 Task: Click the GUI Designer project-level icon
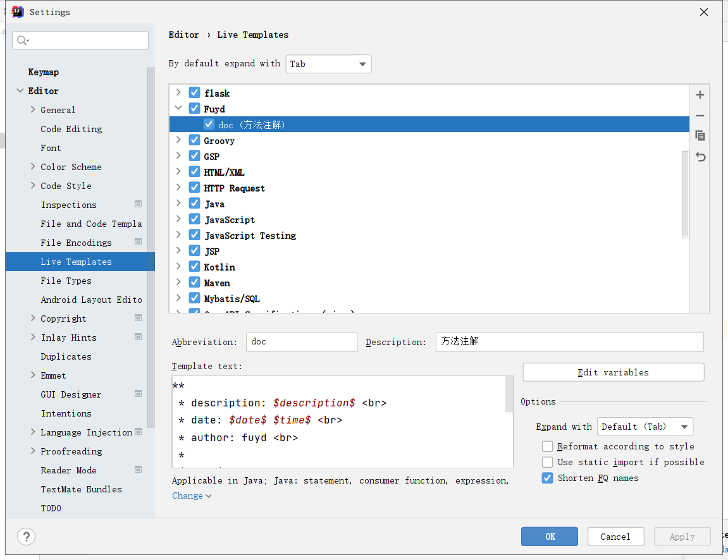(x=138, y=394)
